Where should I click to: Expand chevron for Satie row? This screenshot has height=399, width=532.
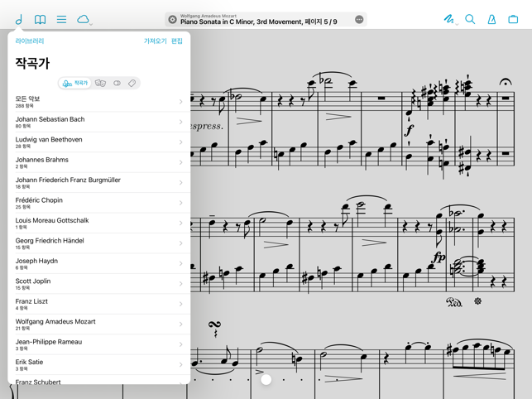tap(181, 364)
